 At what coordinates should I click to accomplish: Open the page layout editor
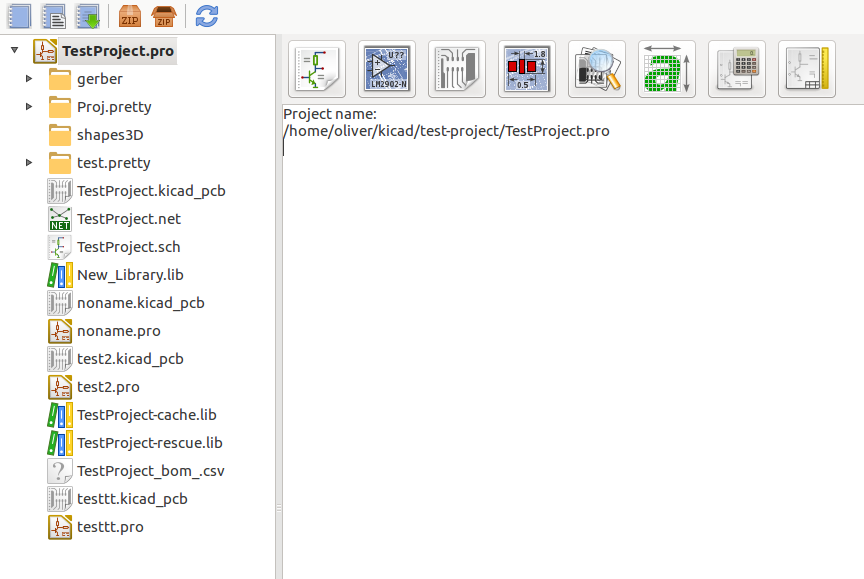(807, 69)
